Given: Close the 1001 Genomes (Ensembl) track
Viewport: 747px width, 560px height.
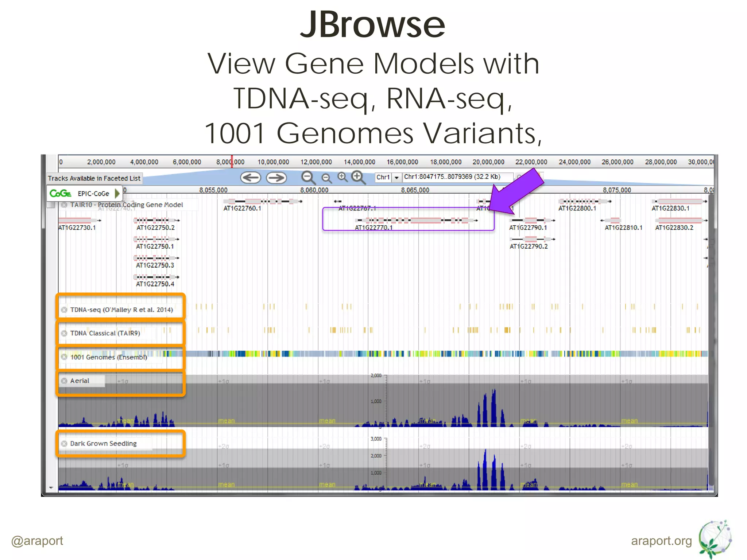Looking at the screenshot, I should click(x=64, y=357).
